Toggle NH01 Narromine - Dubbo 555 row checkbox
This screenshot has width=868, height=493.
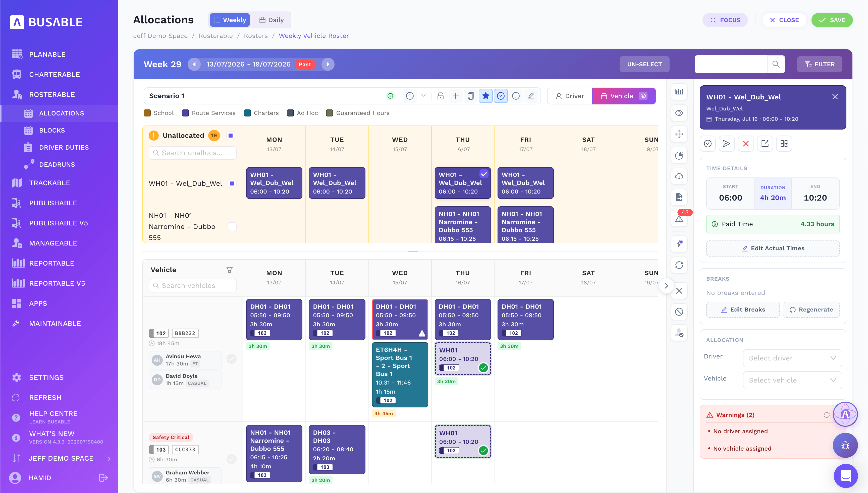[232, 227]
